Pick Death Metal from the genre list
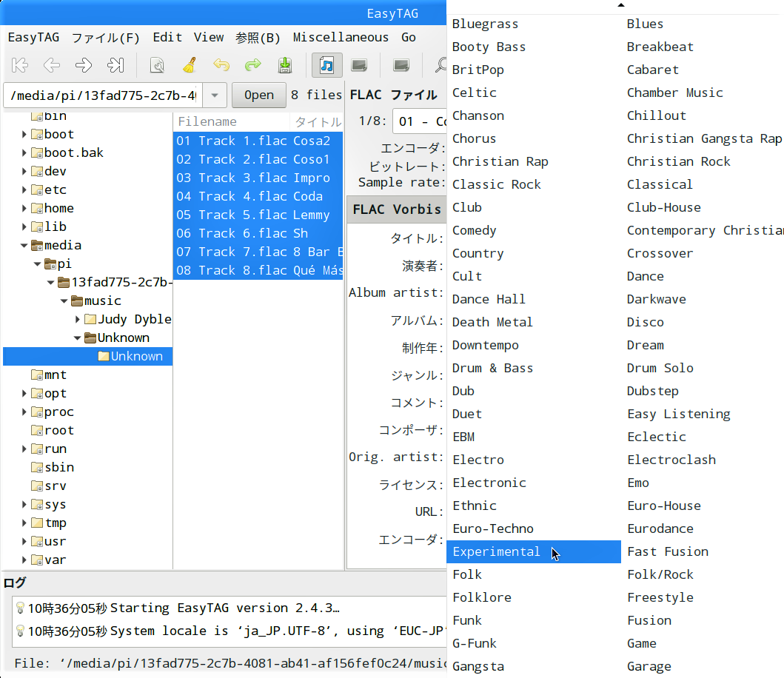The height and width of the screenshot is (678, 784). click(x=534, y=322)
